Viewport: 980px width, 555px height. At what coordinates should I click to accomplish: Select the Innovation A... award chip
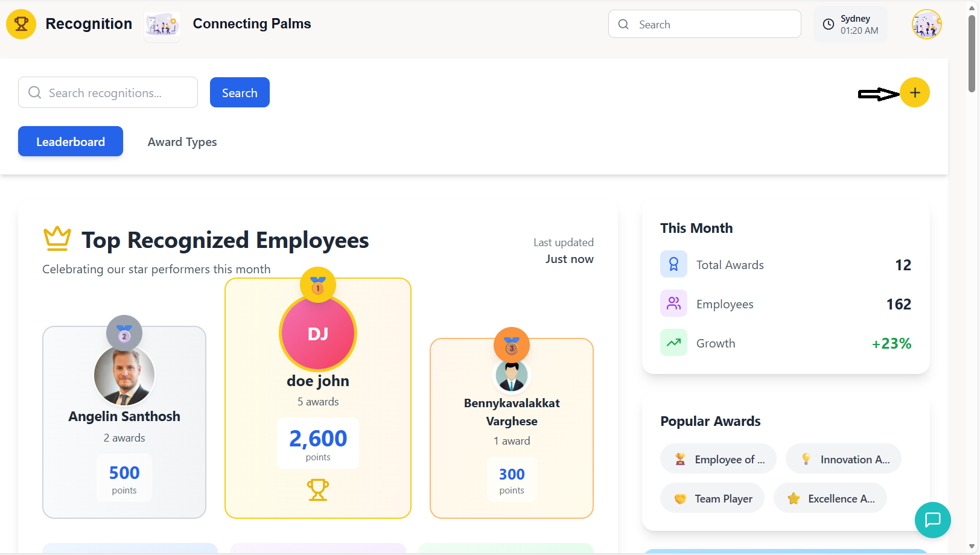click(x=843, y=459)
